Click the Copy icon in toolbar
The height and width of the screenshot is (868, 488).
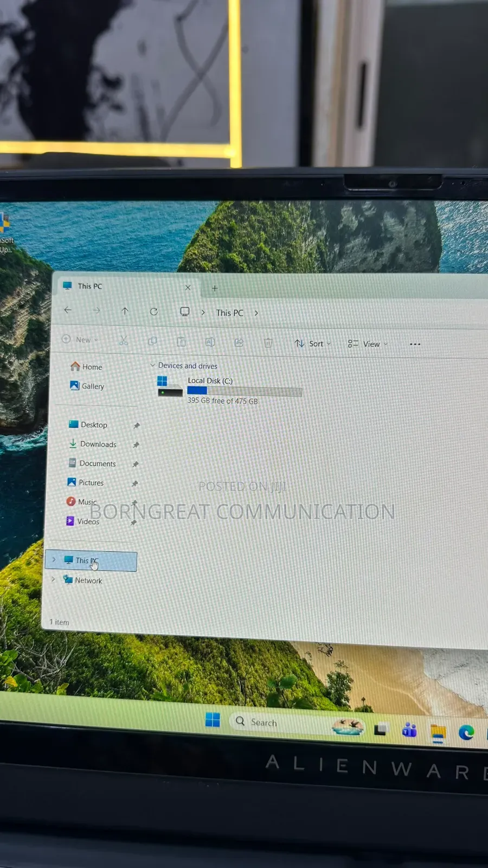click(152, 341)
